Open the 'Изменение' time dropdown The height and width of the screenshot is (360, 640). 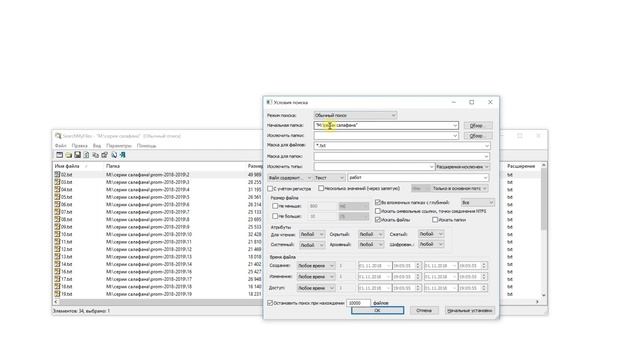316,277
